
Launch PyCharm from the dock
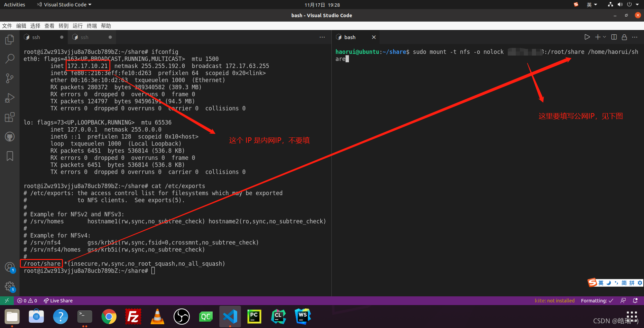tap(254, 317)
